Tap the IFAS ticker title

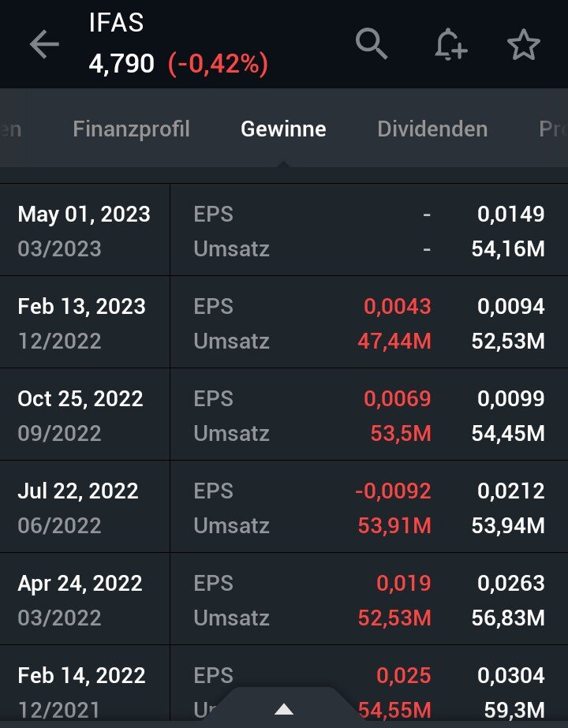[117, 23]
